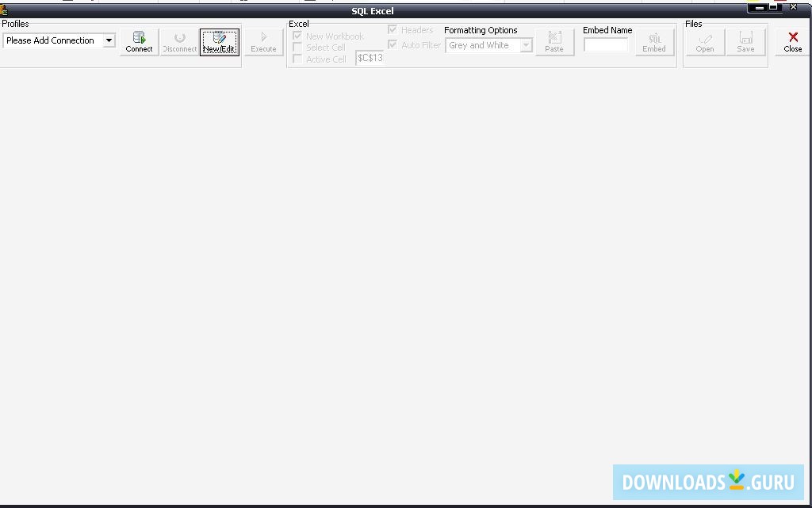The image size is (812, 508).
Task: Click the Disconnect icon button
Action: pos(179,42)
